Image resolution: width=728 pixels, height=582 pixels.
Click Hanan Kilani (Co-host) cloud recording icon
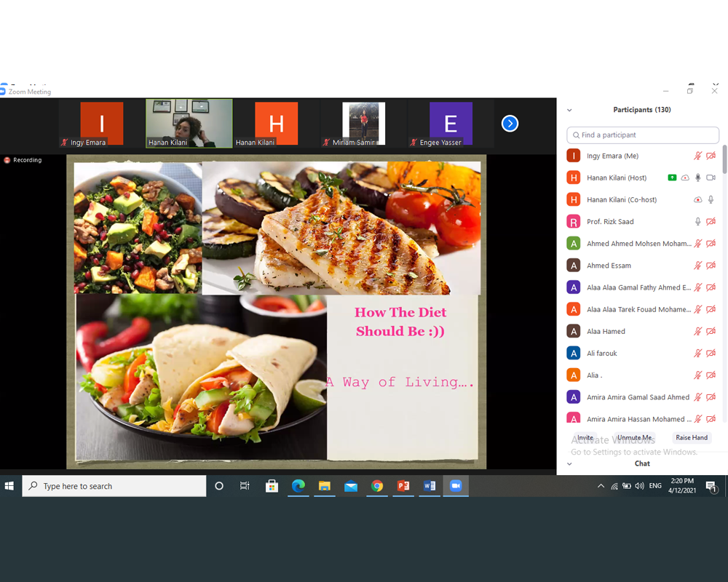pyautogui.click(x=698, y=199)
